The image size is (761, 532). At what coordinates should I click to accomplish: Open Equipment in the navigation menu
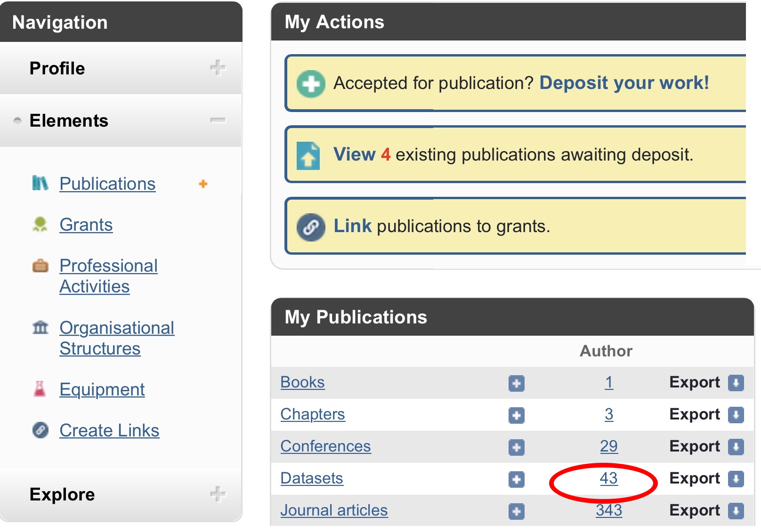tap(102, 390)
